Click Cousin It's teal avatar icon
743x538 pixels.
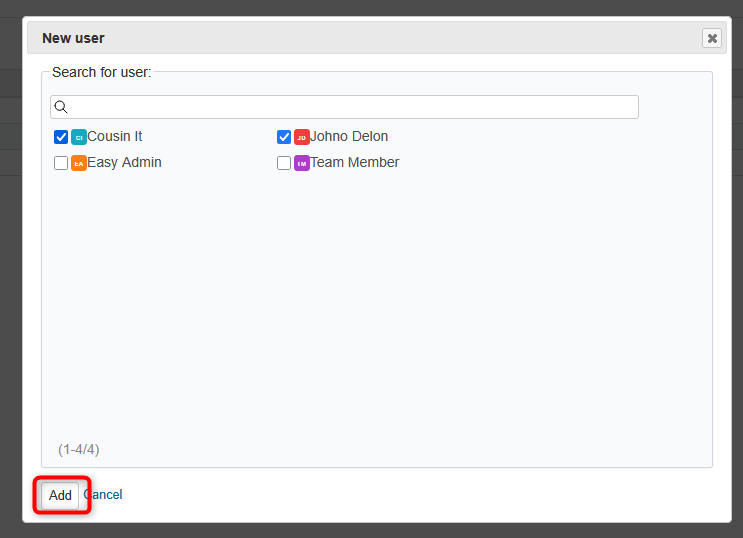tap(79, 137)
